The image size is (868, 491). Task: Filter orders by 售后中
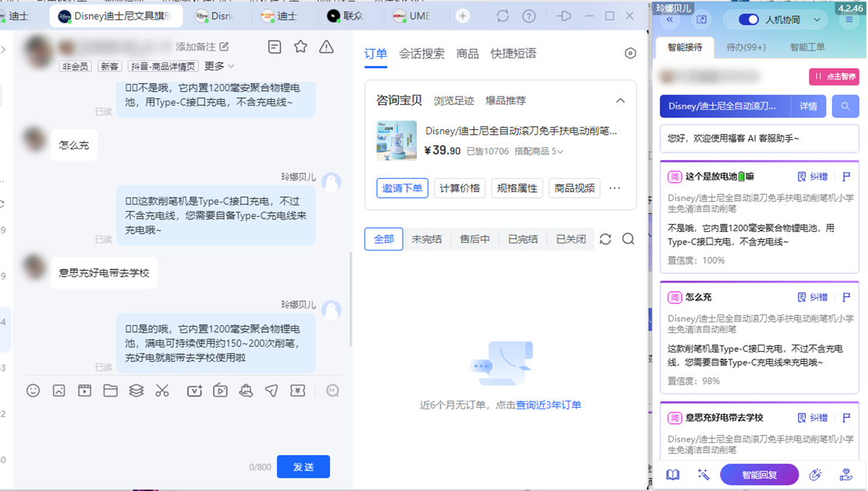(x=474, y=239)
